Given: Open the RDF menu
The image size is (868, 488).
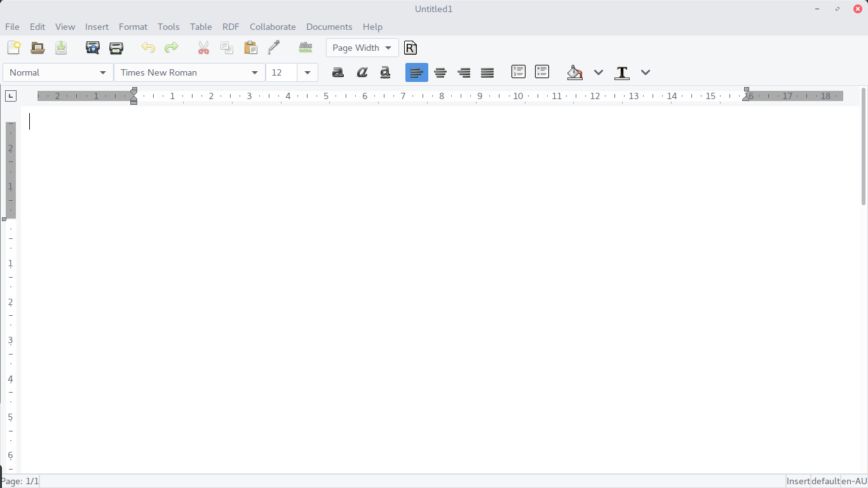Looking at the screenshot, I should coord(231,27).
